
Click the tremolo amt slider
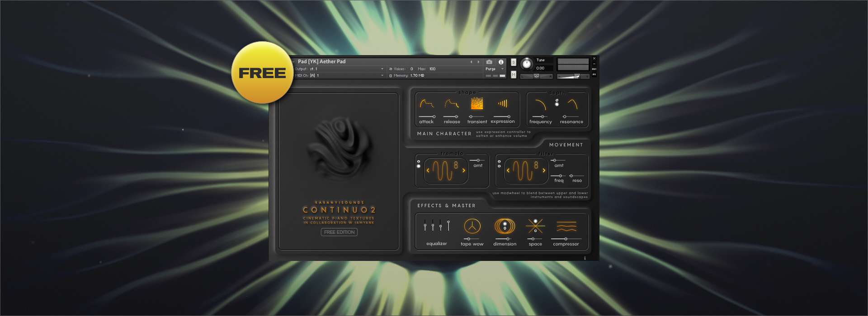pos(477,160)
